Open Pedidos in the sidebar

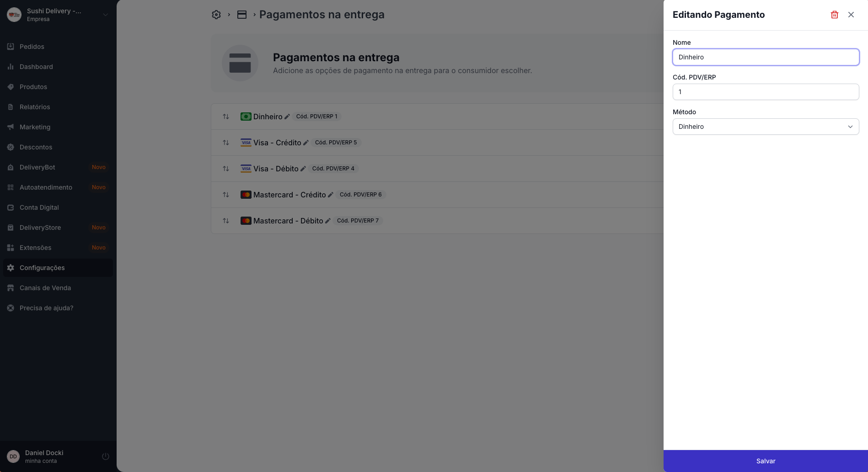point(32,47)
